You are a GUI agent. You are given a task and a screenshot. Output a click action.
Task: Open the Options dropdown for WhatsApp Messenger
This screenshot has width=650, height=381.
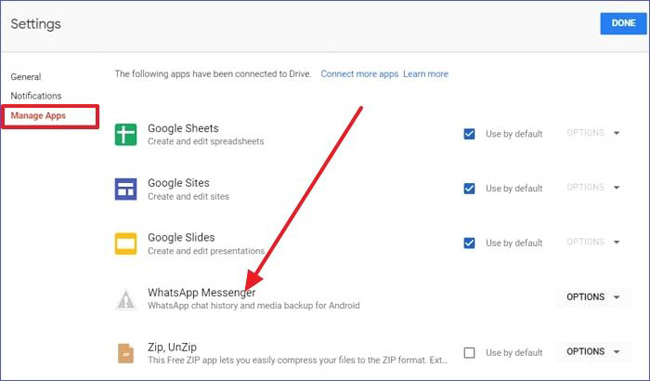pyautogui.click(x=593, y=297)
